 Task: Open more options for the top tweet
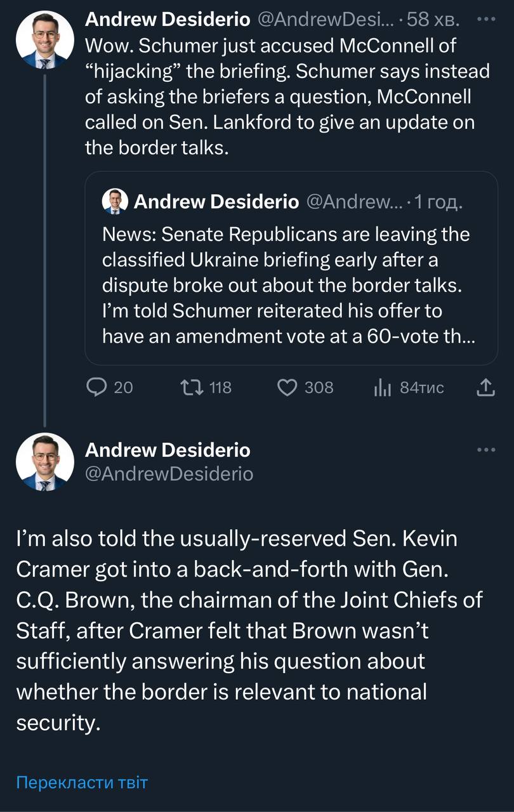pyautogui.click(x=485, y=19)
